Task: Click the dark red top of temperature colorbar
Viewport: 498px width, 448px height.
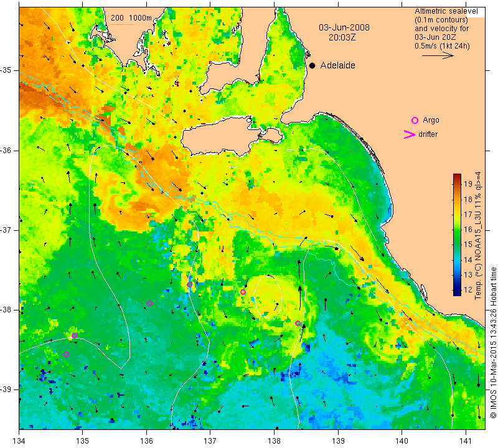Action: 457,176
